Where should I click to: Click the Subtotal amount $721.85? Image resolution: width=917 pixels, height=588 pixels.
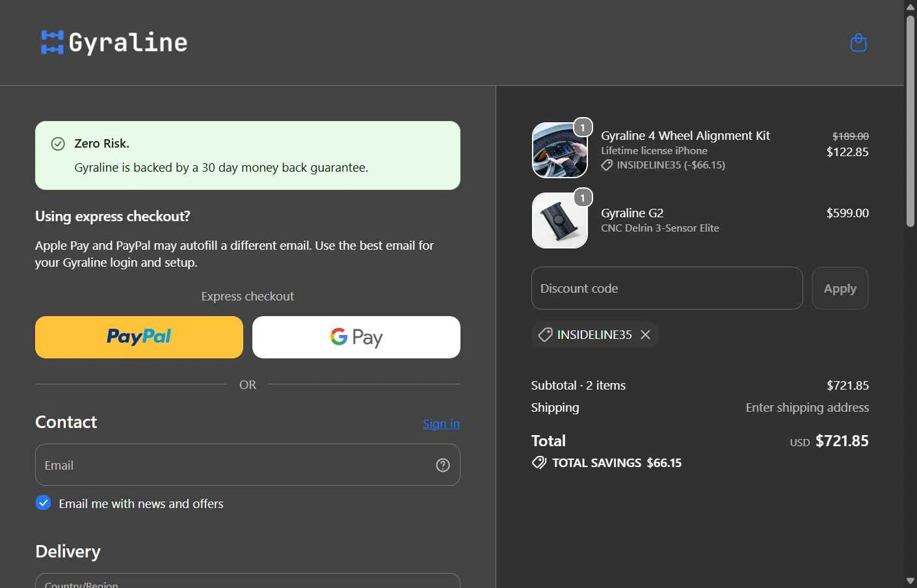847,385
